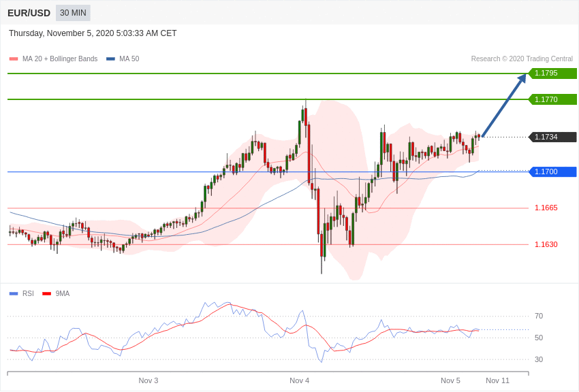Click the blue 1.1700 pivot price tag

click(x=552, y=171)
